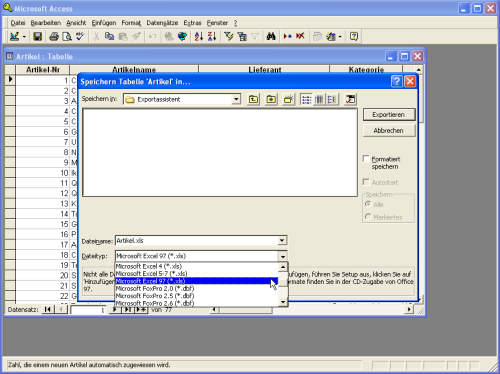
Task: Open the Dateiname dropdown arrow
Action: (x=282, y=240)
